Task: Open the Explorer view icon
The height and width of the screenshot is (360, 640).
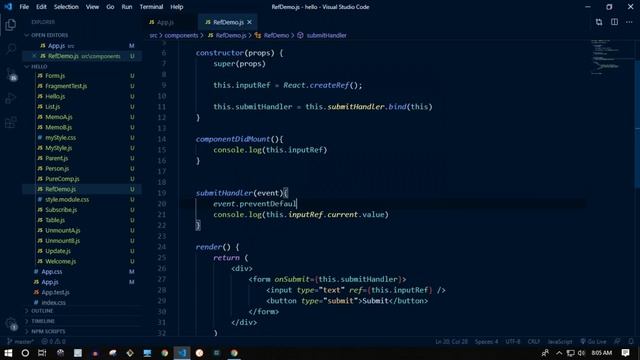Action: pyautogui.click(x=11, y=25)
